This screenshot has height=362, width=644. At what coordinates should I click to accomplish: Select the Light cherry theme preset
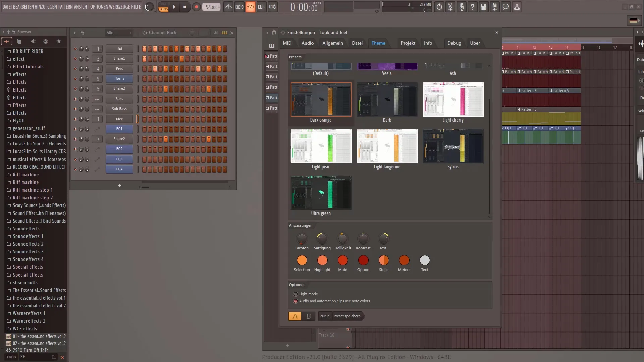tap(453, 100)
